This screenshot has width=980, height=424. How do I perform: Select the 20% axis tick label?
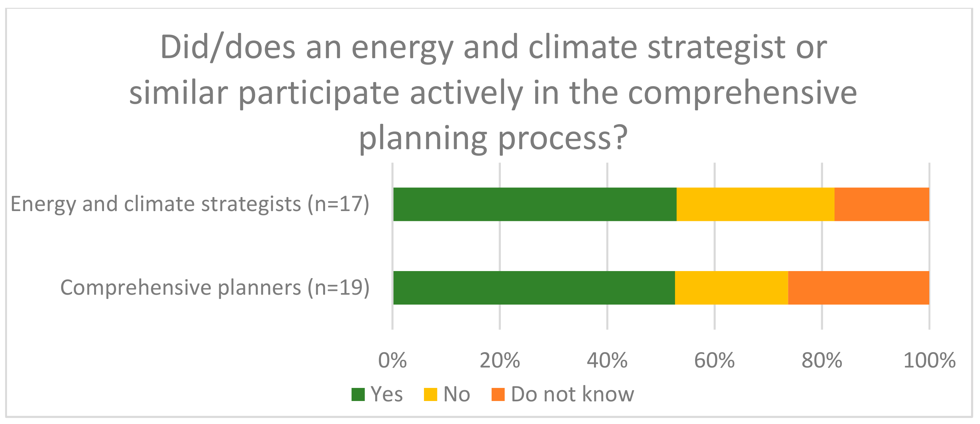[500, 360]
